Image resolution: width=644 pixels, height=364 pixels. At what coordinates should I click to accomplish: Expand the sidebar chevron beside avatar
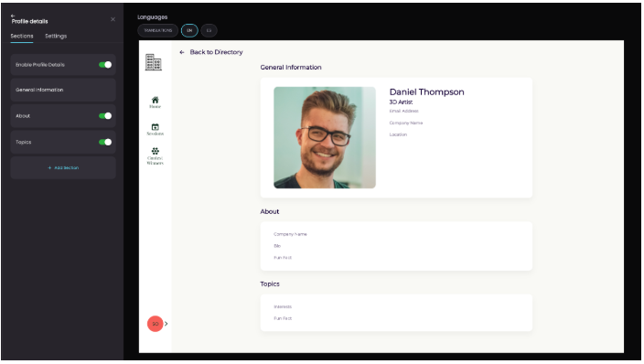[166, 324]
